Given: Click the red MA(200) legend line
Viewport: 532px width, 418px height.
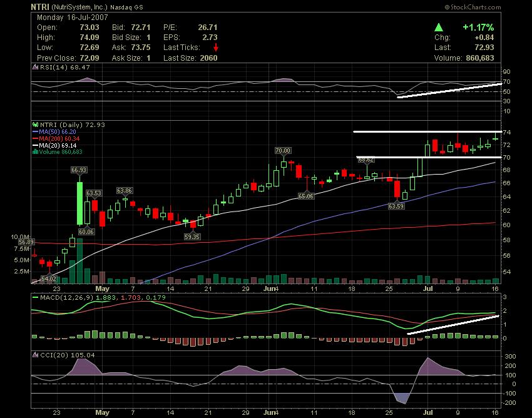Looking at the screenshot, I should (35, 138).
